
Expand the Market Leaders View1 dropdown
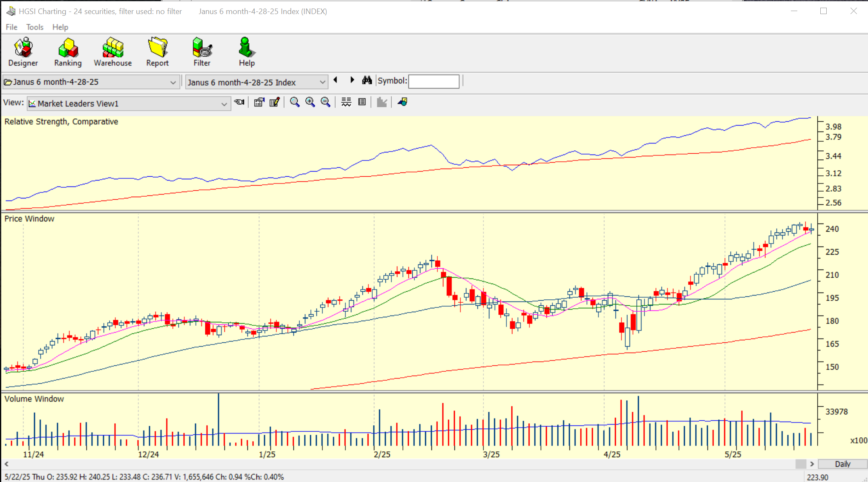[224, 104]
